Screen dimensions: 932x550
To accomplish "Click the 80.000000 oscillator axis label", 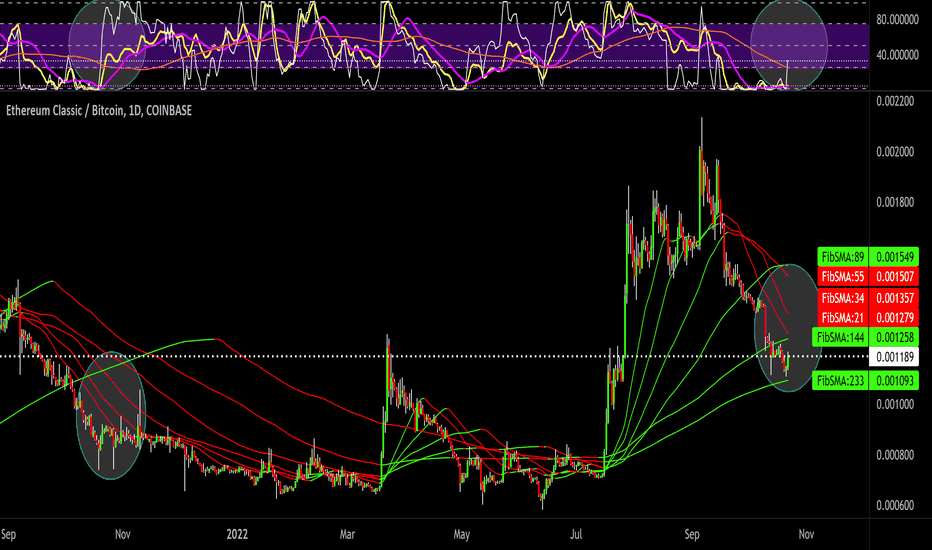I will [898, 20].
